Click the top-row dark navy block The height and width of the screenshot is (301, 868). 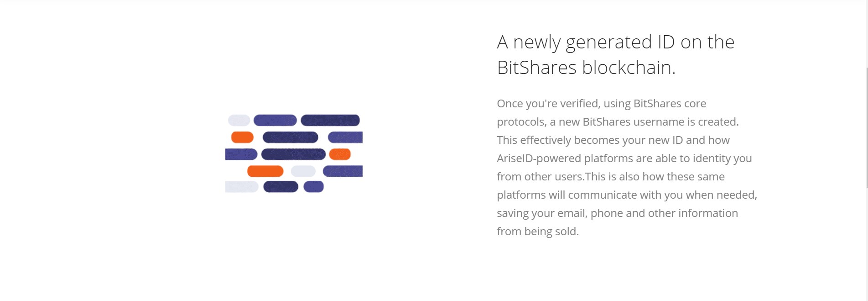point(330,120)
